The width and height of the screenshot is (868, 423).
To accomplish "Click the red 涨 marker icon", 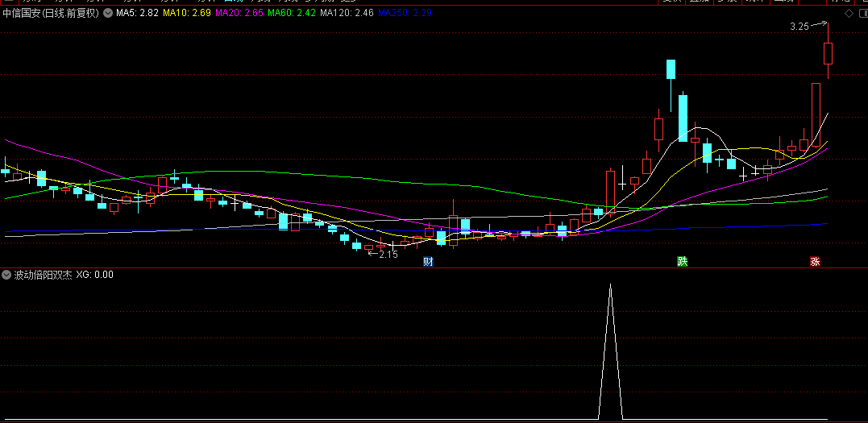I will (x=815, y=261).
